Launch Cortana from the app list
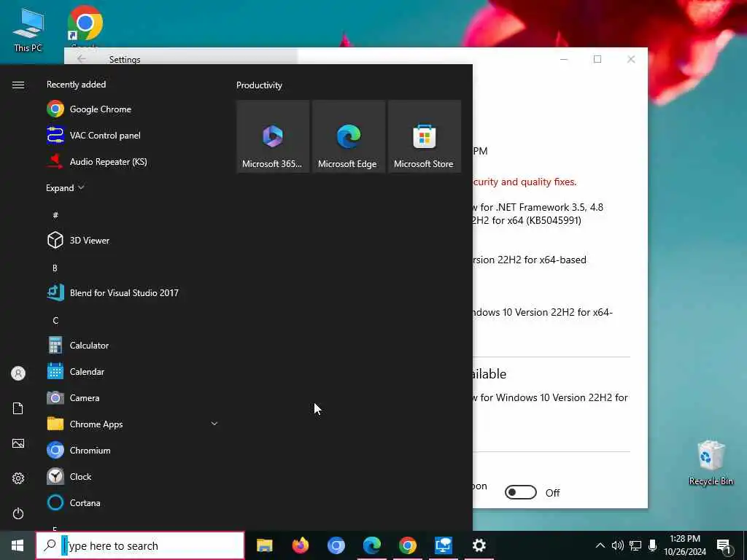The image size is (747, 560). click(131, 502)
